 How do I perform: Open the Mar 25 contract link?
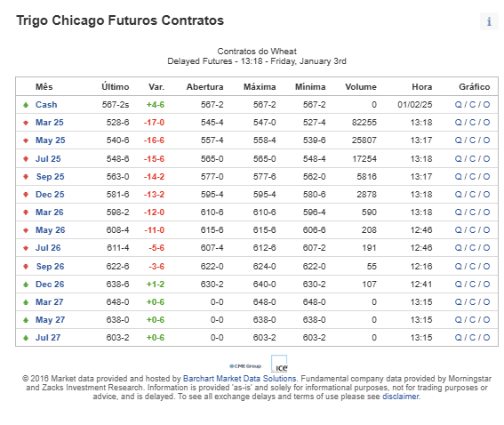click(50, 123)
